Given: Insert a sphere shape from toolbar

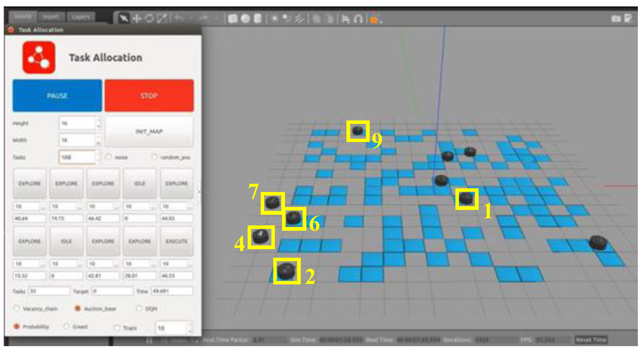Looking at the screenshot, I should (245, 19).
